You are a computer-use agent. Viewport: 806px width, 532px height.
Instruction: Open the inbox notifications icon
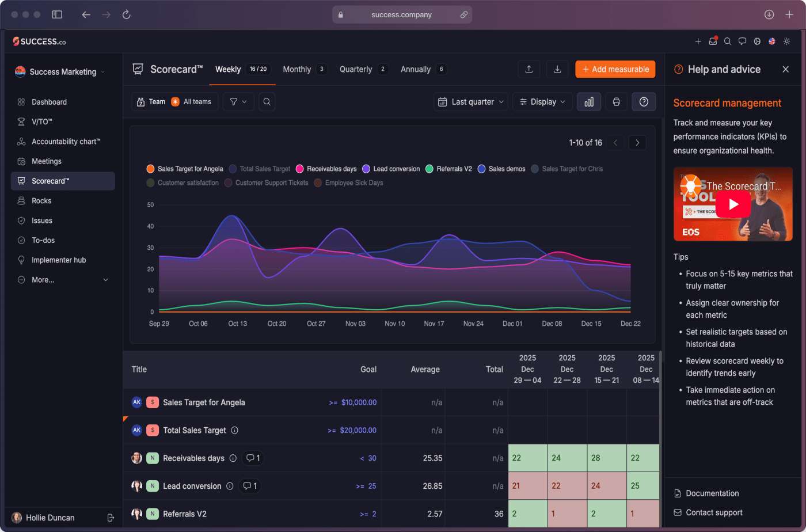713,41
